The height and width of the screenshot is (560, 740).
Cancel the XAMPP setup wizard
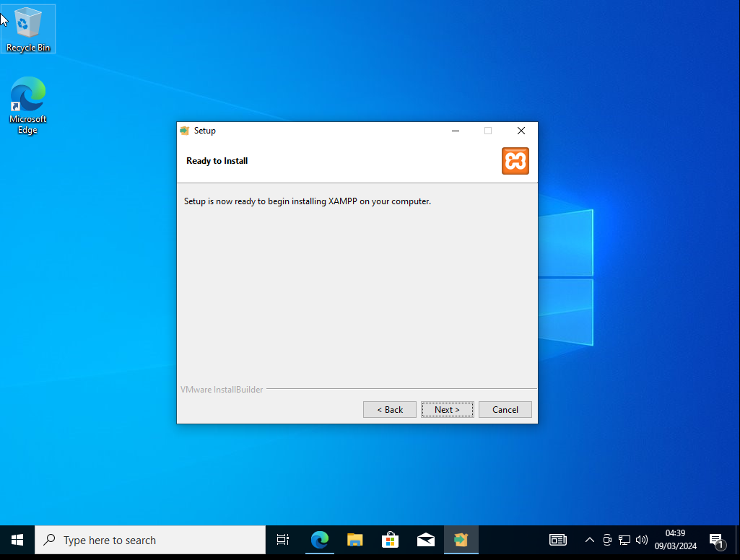[505, 409]
